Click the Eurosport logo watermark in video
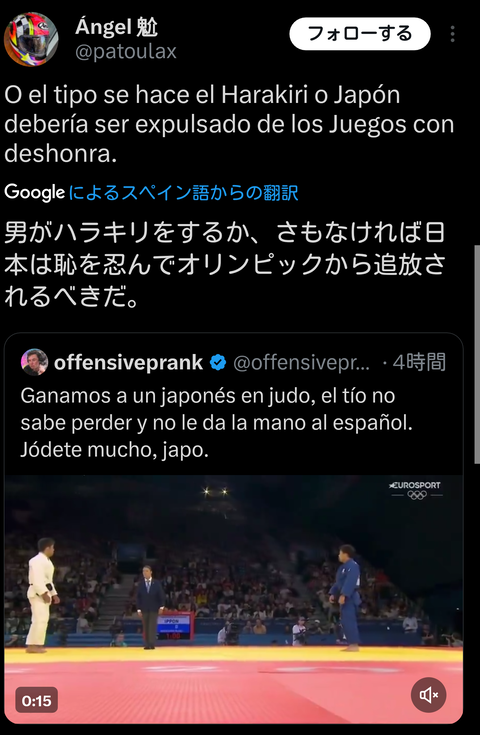The image size is (480, 735). tap(416, 489)
